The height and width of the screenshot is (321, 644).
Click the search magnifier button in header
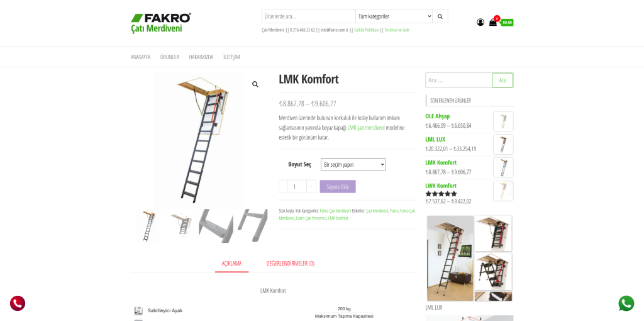coord(440,16)
